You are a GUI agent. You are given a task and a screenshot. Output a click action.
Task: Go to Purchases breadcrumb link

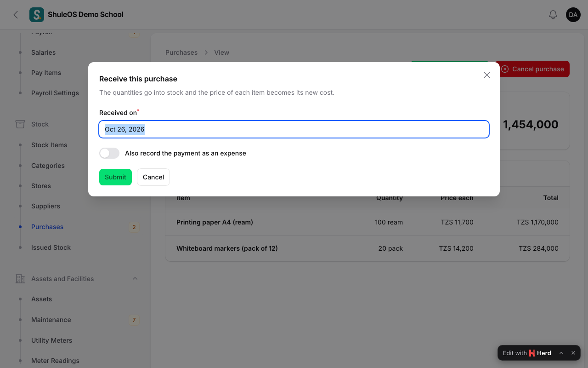coord(181,52)
